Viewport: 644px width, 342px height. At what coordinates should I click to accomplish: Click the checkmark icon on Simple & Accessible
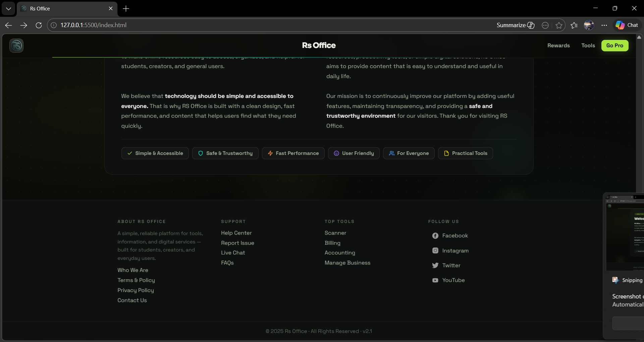click(130, 153)
